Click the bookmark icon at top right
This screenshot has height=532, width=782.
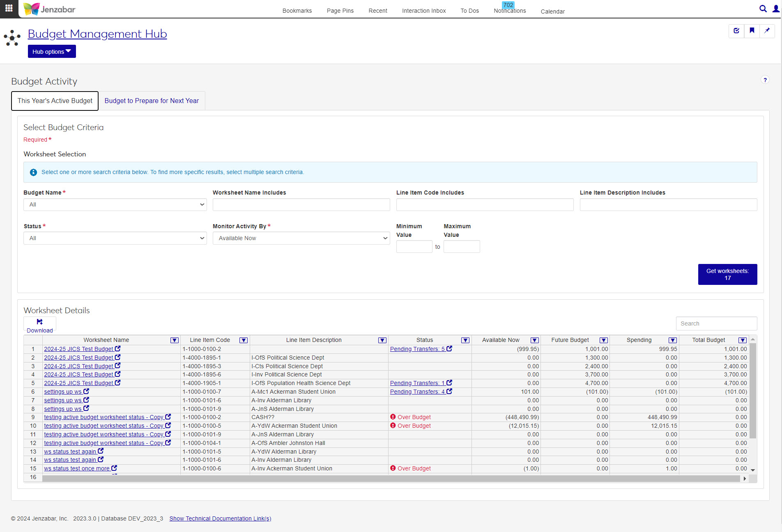tap(752, 31)
